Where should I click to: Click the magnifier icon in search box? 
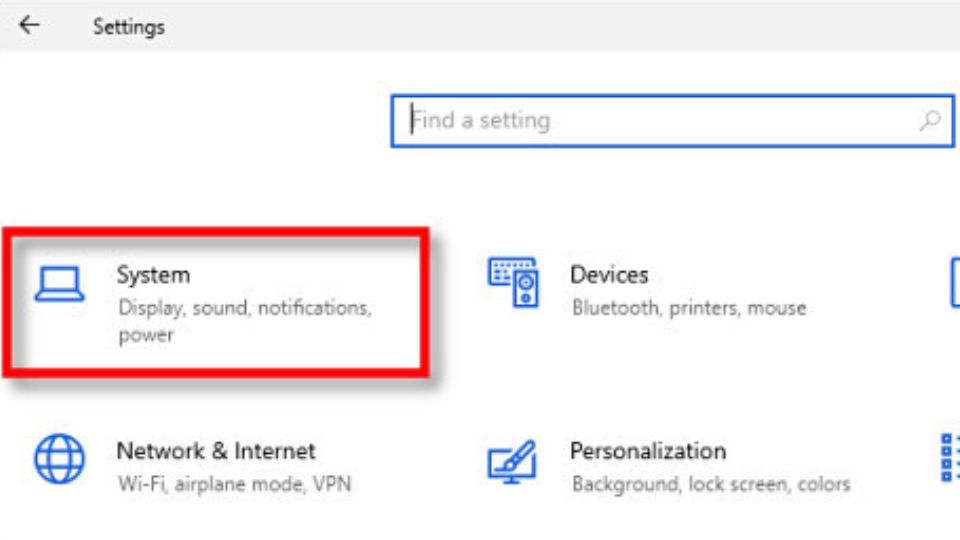click(x=929, y=121)
